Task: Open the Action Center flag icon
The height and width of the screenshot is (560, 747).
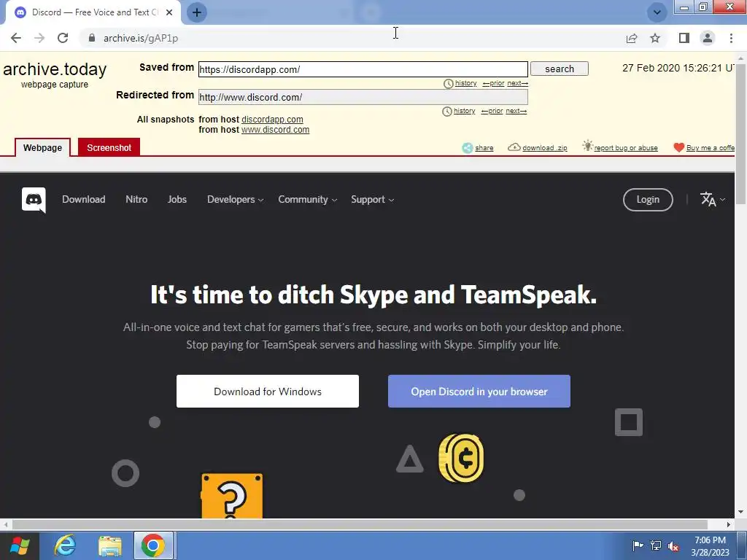Action: [638, 545]
